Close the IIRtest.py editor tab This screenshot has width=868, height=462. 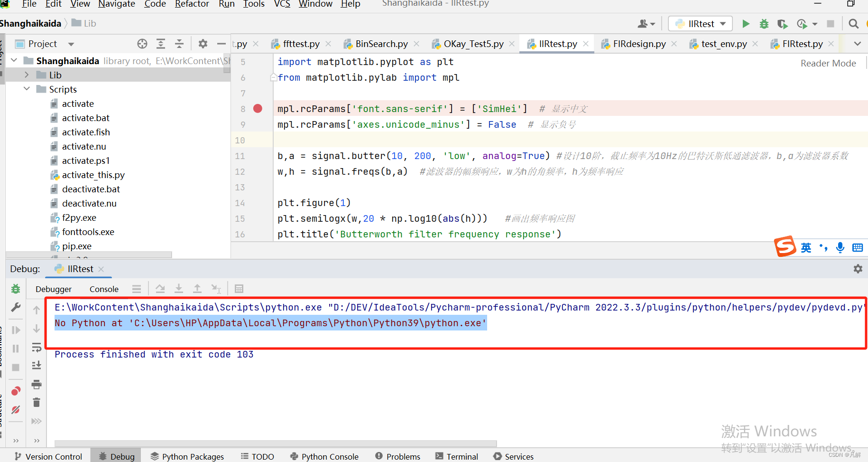586,44
